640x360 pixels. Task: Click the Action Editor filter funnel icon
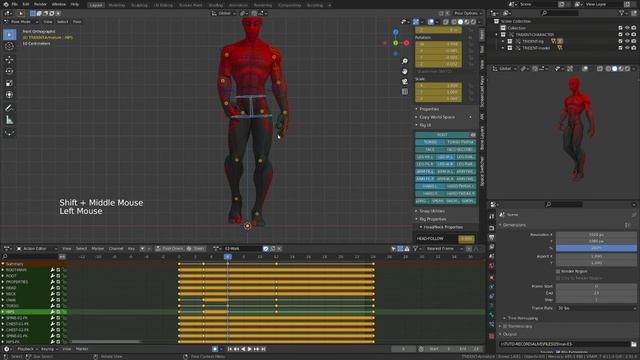point(415,249)
